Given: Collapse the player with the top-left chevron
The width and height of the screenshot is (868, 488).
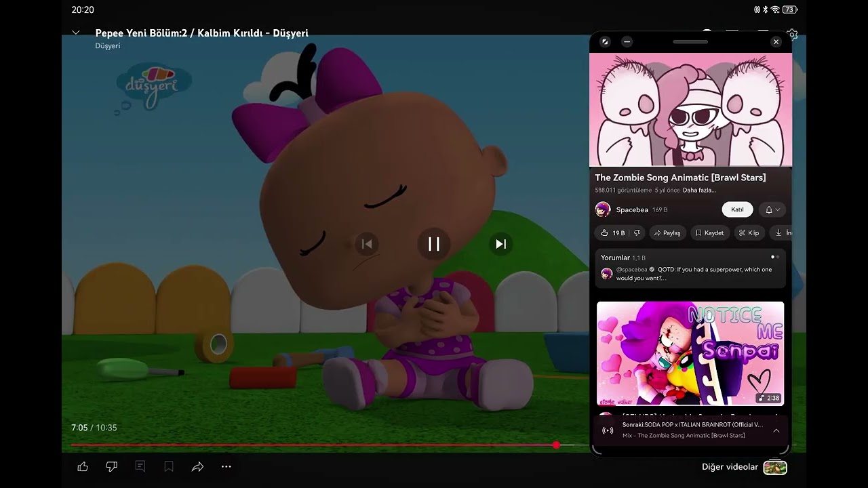Looking at the screenshot, I should [76, 33].
